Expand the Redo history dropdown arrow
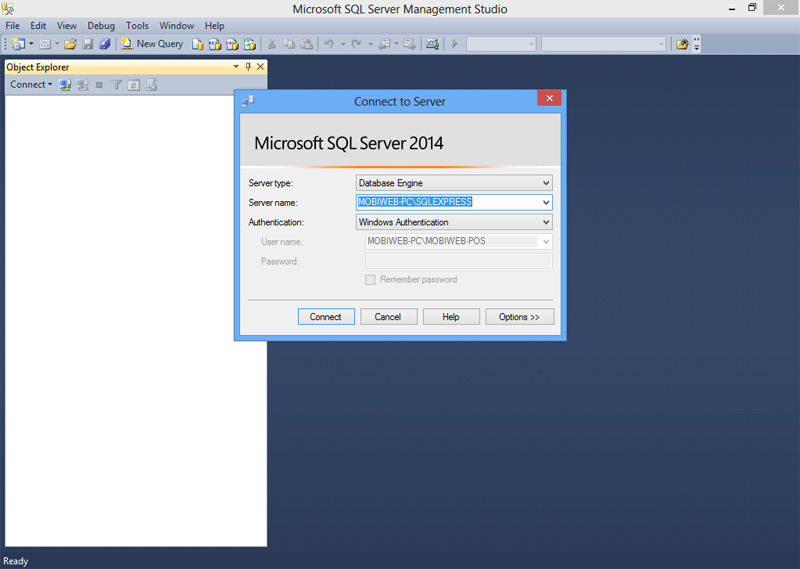 point(370,44)
